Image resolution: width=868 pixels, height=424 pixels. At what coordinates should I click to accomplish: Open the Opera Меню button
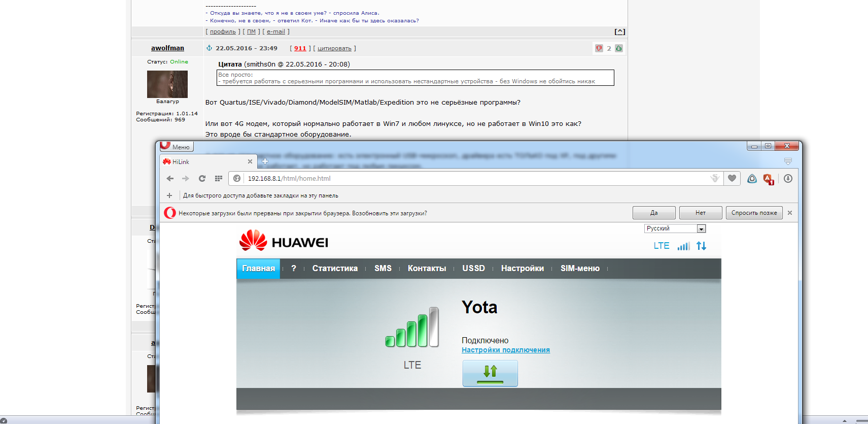click(176, 147)
